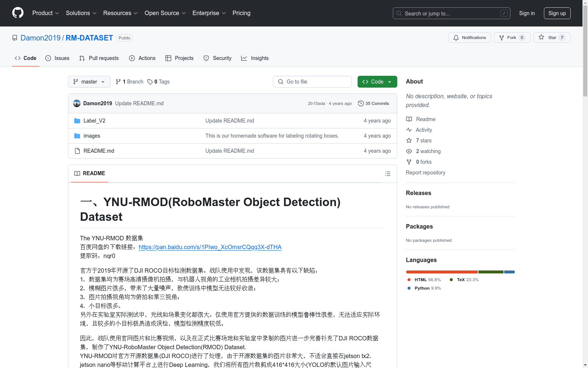Click the star icon in Star button
Screen dimensions: 588x368
pos(541,37)
